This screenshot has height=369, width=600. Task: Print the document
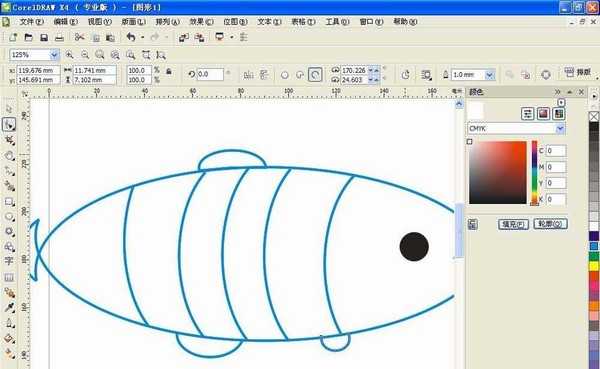pyautogui.click(x=59, y=37)
